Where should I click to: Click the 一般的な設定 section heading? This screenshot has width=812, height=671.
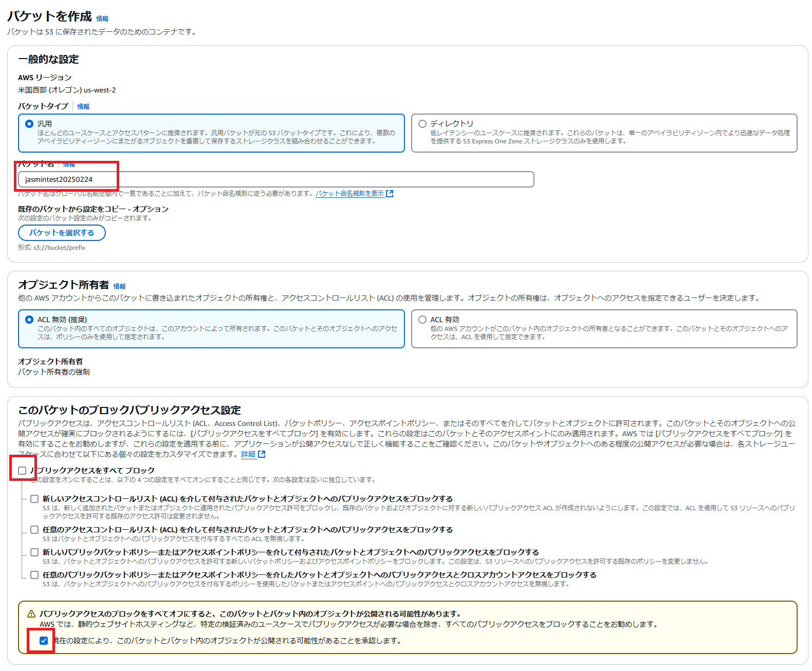48,60
